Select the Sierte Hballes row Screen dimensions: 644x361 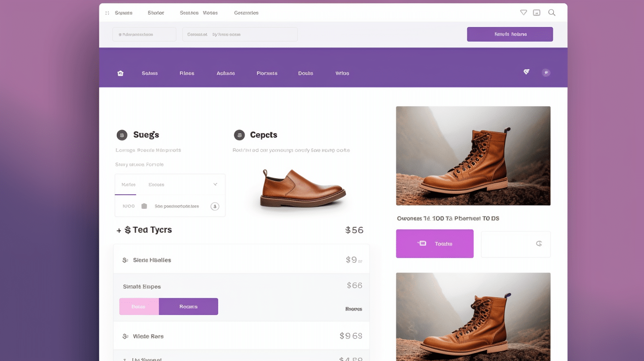241,260
